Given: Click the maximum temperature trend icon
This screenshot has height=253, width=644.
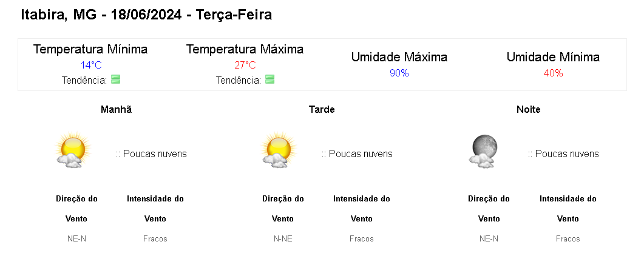Looking at the screenshot, I should [270, 79].
